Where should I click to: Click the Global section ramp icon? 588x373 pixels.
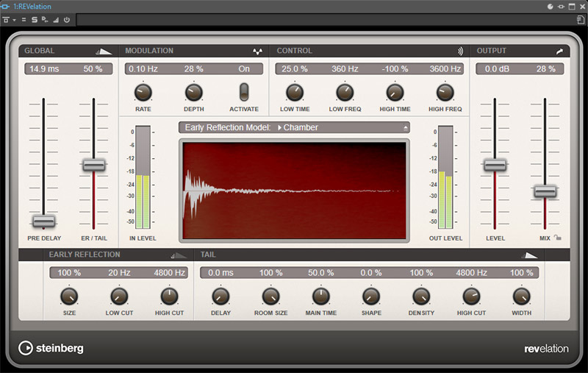click(x=104, y=51)
